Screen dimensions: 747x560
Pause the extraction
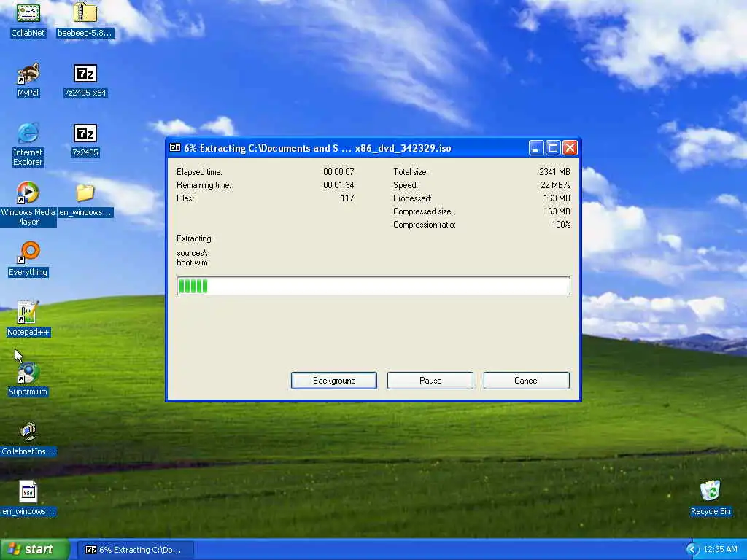coord(430,381)
